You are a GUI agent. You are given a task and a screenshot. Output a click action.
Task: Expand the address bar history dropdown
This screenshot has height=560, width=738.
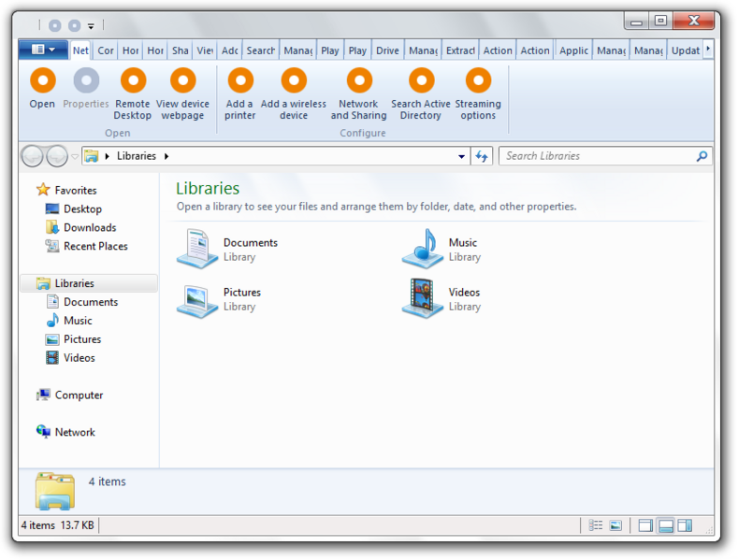461,156
